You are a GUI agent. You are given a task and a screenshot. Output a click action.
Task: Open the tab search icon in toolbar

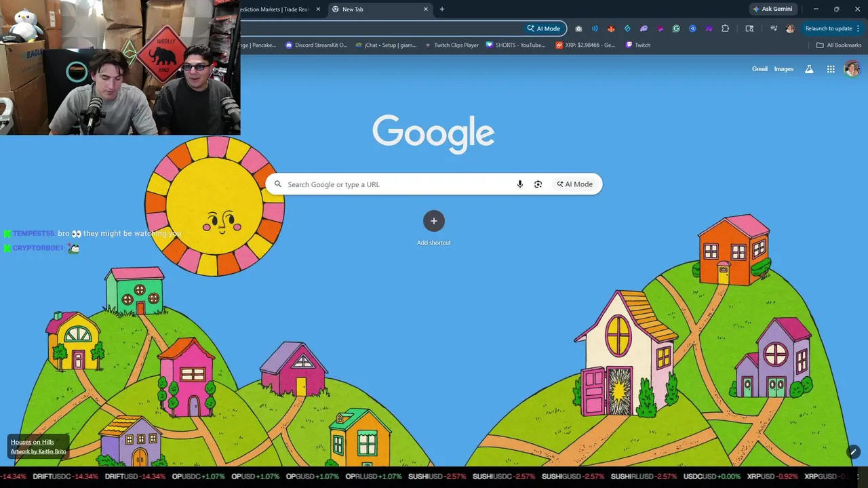point(749,28)
